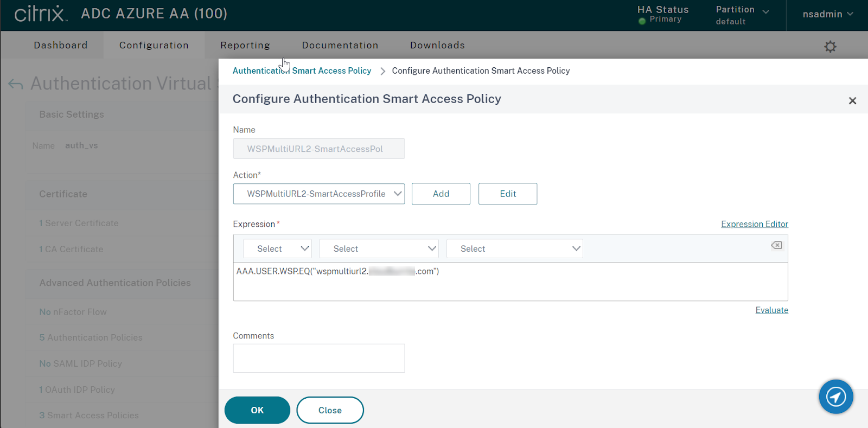Viewport: 868px width, 428px height.
Task: Open the Expression Editor link
Action: point(754,224)
